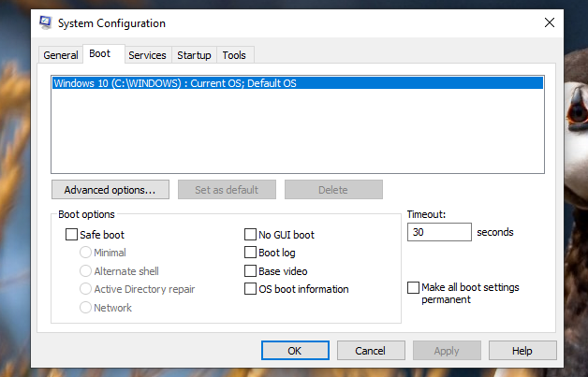
Task: Enable the Safe boot checkbox
Action: pos(72,236)
